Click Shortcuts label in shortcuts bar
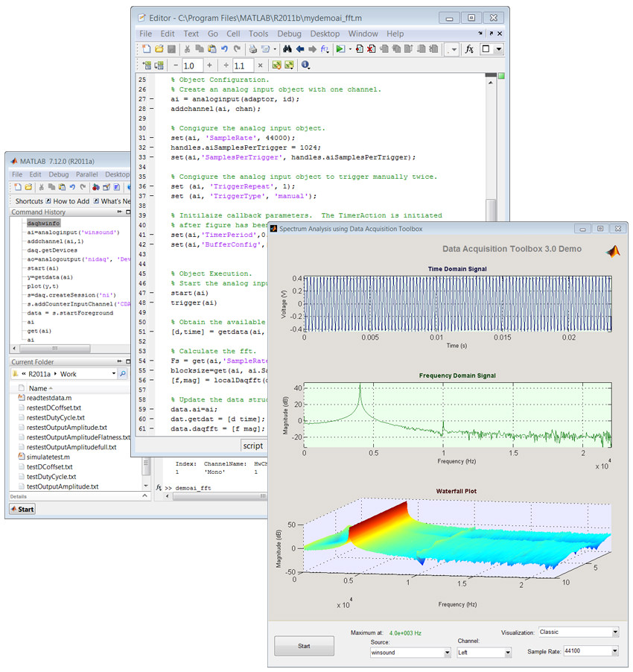This screenshot has height=672, width=633. 29,201
